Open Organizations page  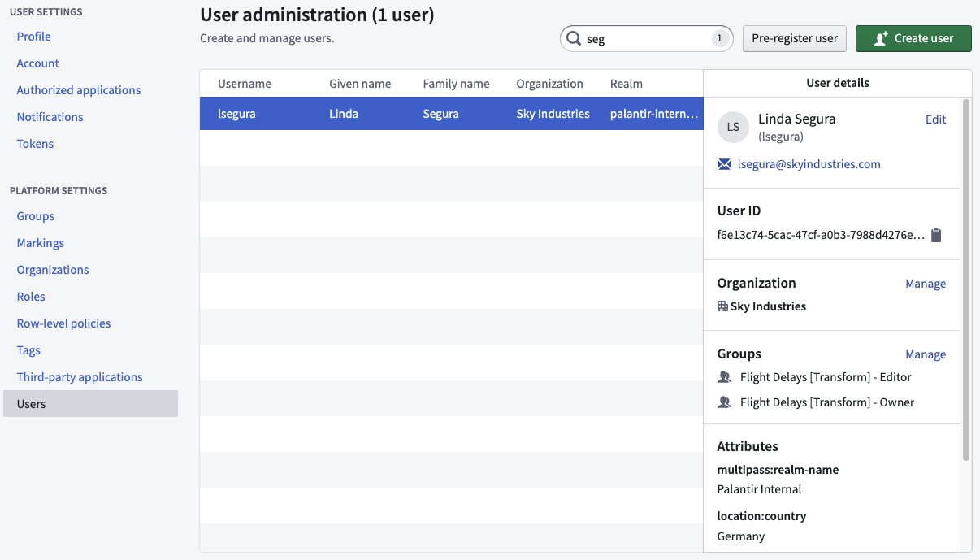(53, 270)
